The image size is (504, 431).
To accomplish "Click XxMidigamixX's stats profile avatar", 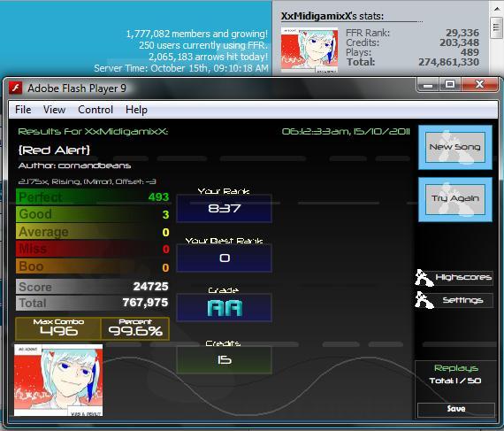I will (309, 50).
